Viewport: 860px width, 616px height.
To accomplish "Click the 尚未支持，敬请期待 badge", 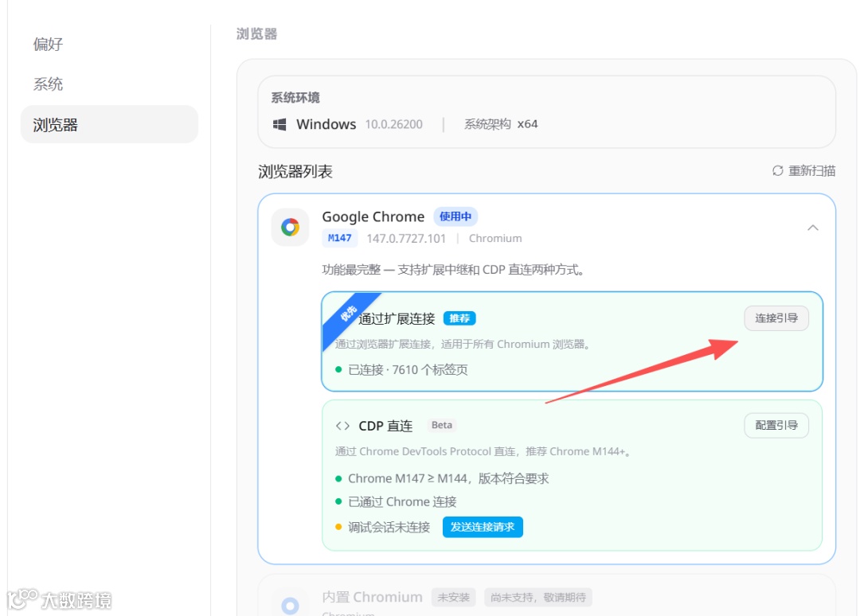I will [538, 598].
